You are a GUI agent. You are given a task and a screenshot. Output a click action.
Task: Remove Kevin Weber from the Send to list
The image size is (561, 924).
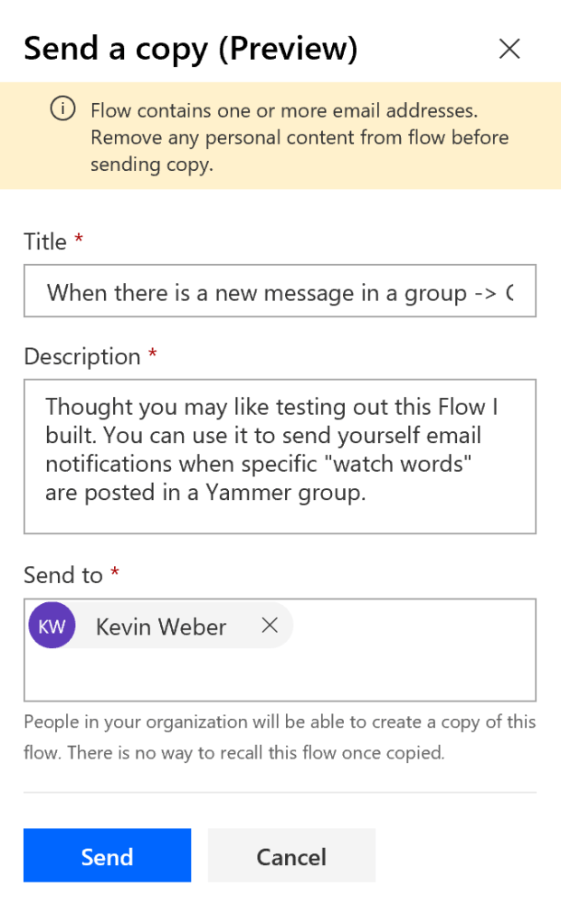coord(269,625)
